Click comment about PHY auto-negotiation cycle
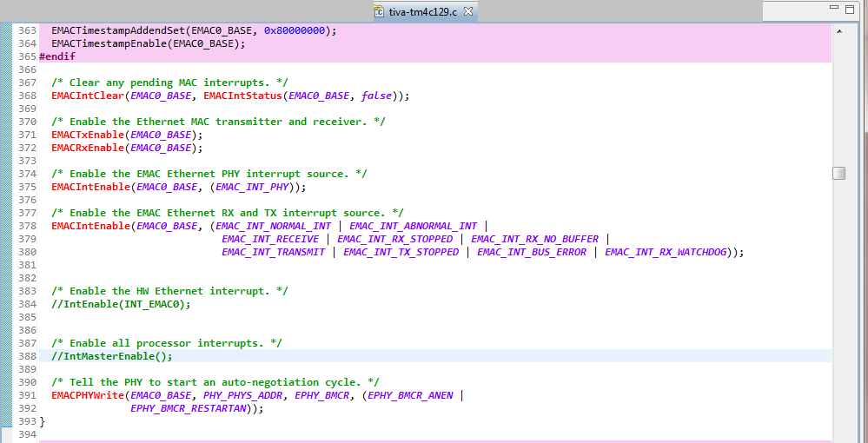The width and height of the screenshot is (868, 443). [x=215, y=382]
